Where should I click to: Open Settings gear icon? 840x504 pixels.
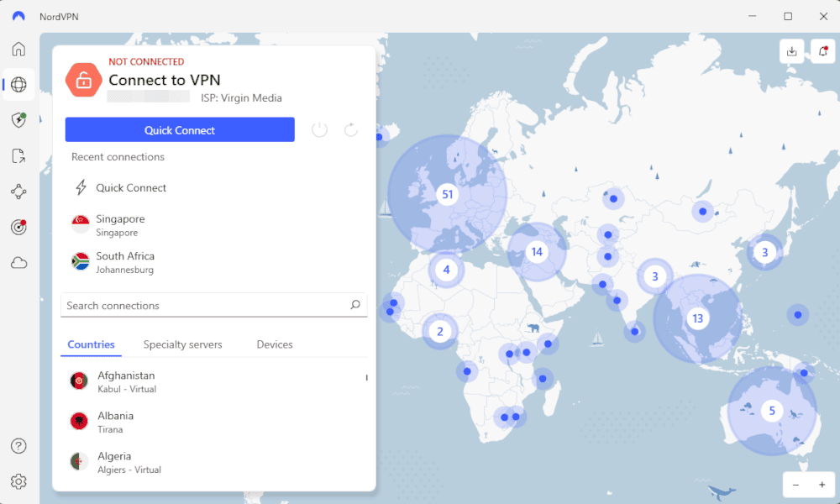(x=18, y=481)
